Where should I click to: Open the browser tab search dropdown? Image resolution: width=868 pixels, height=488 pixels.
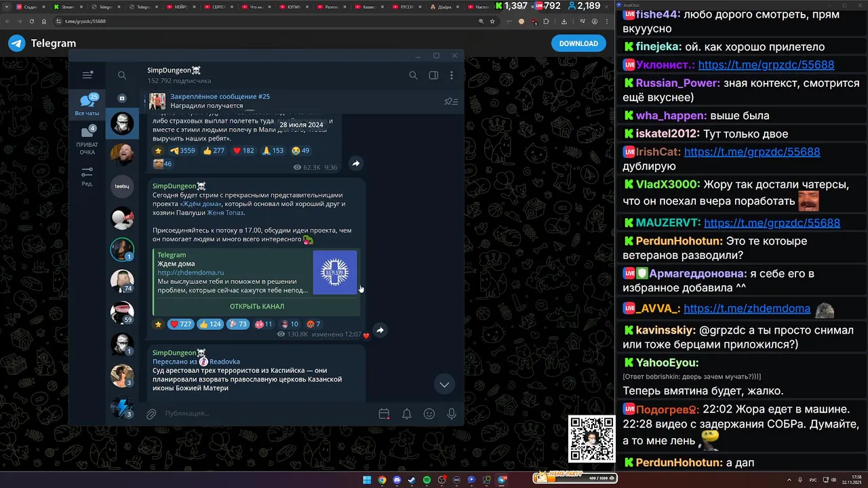coord(7,6)
